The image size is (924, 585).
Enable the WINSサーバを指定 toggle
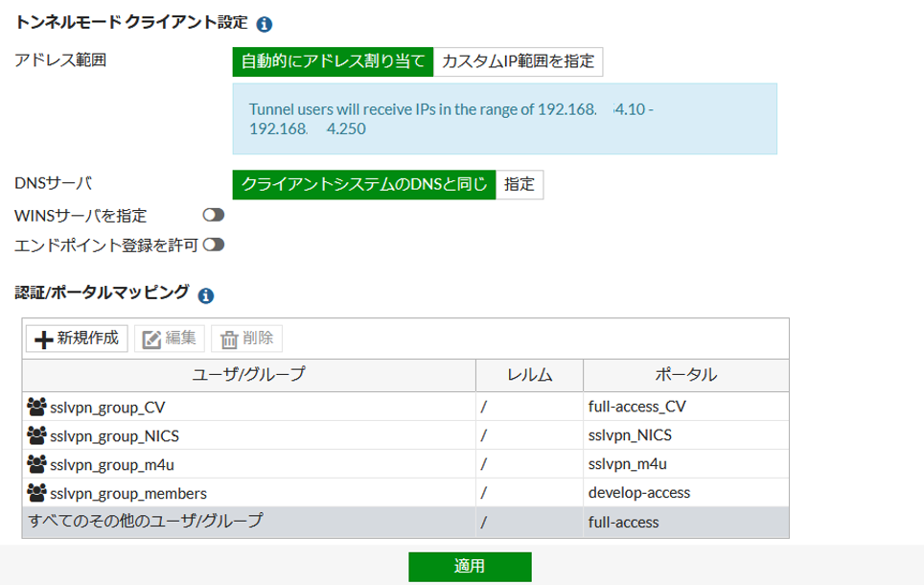213,216
